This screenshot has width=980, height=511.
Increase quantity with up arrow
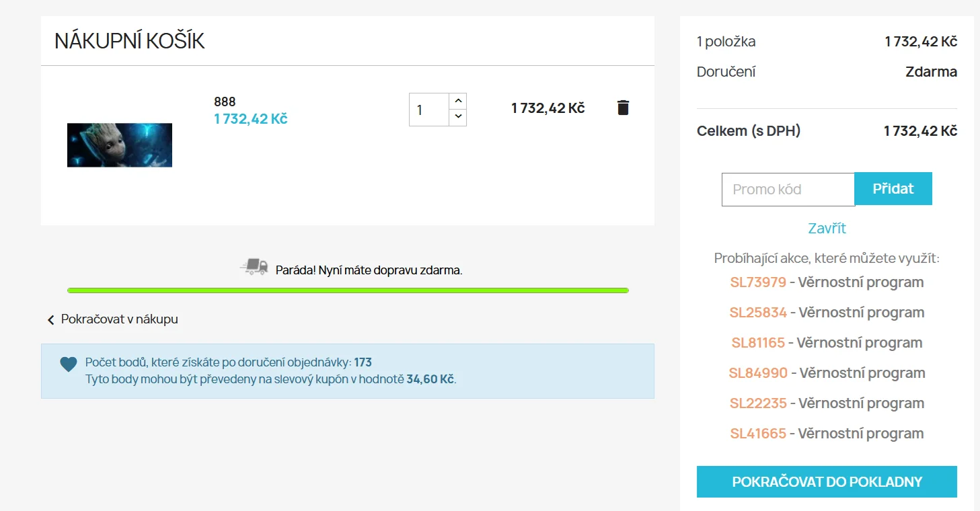(458, 101)
